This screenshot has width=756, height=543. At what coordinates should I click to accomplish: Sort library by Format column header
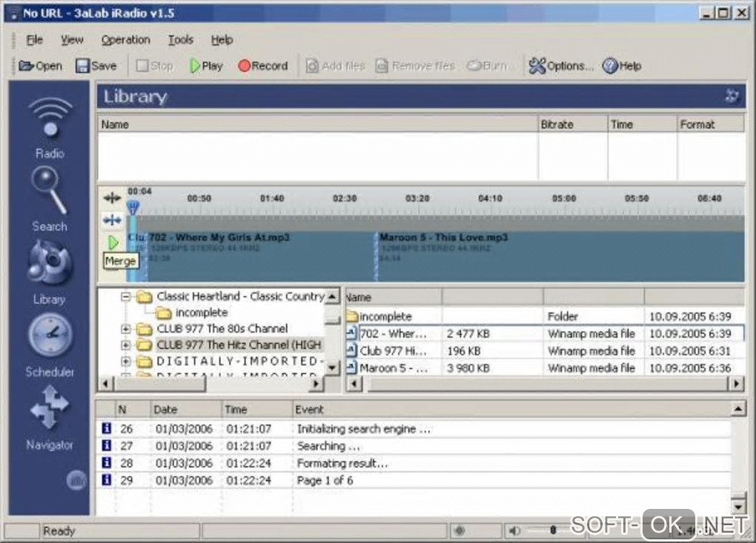tap(711, 124)
